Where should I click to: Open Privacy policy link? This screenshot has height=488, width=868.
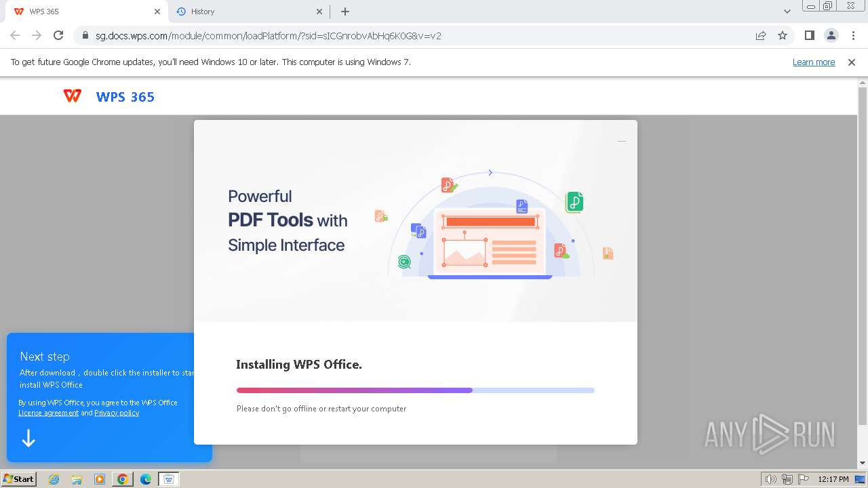[117, 413]
